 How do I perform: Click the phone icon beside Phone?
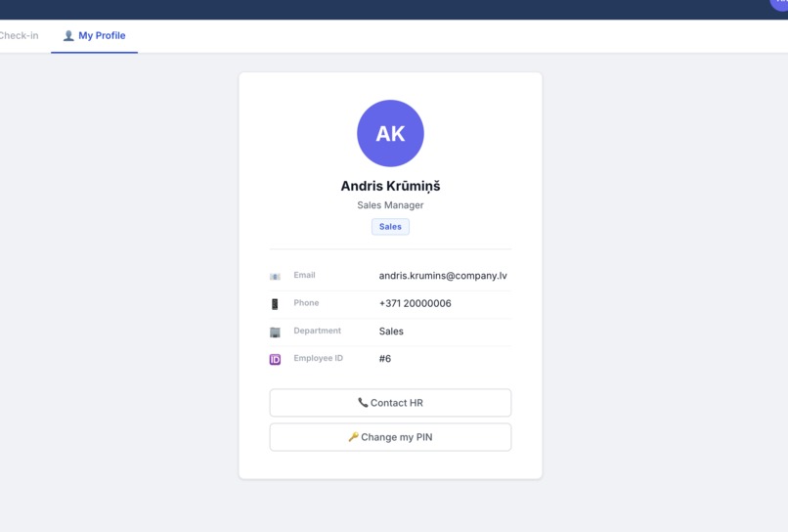pyautogui.click(x=275, y=304)
